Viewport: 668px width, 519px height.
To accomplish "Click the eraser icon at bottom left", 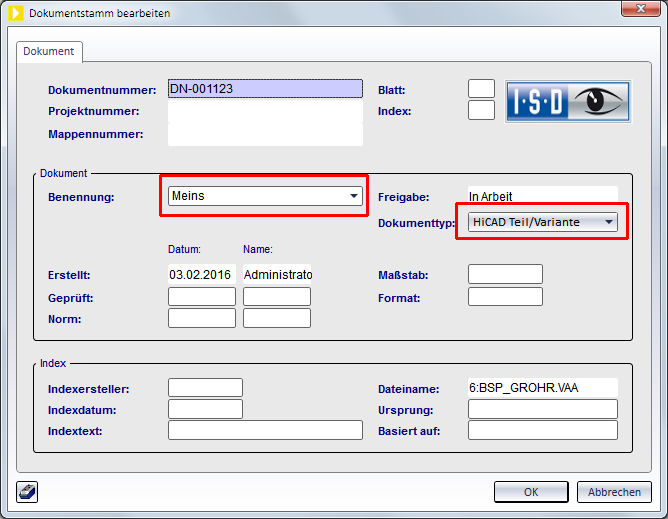I will (x=27, y=491).
